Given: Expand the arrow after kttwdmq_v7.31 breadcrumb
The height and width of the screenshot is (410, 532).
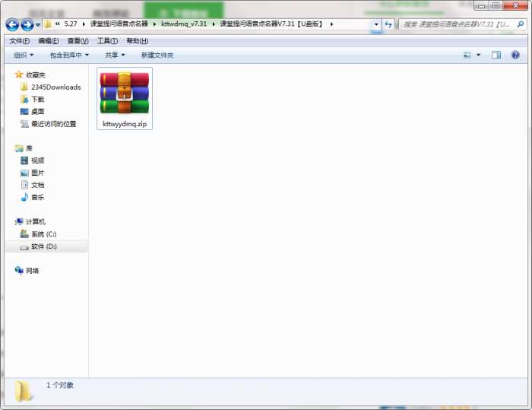Looking at the screenshot, I should click(x=214, y=24).
